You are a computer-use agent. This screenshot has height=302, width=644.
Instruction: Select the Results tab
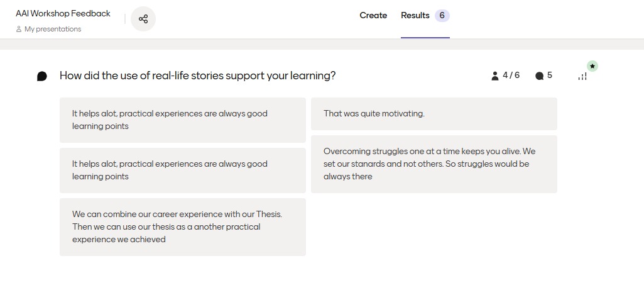point(415,16)
